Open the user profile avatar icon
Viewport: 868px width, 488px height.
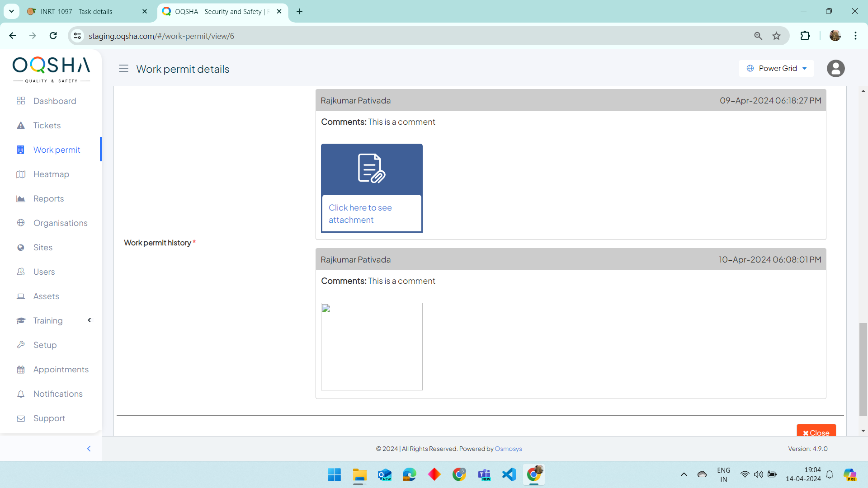coord(835,69)
